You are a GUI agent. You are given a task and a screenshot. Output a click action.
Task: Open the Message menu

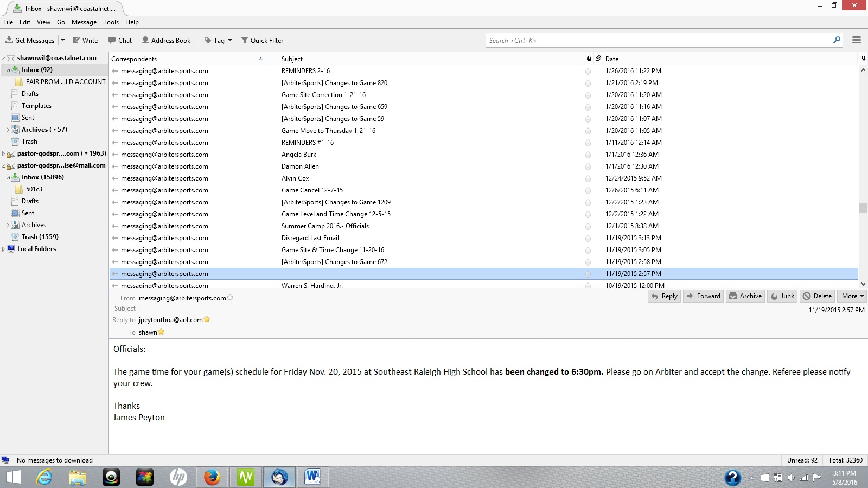(x=84, y=22)
